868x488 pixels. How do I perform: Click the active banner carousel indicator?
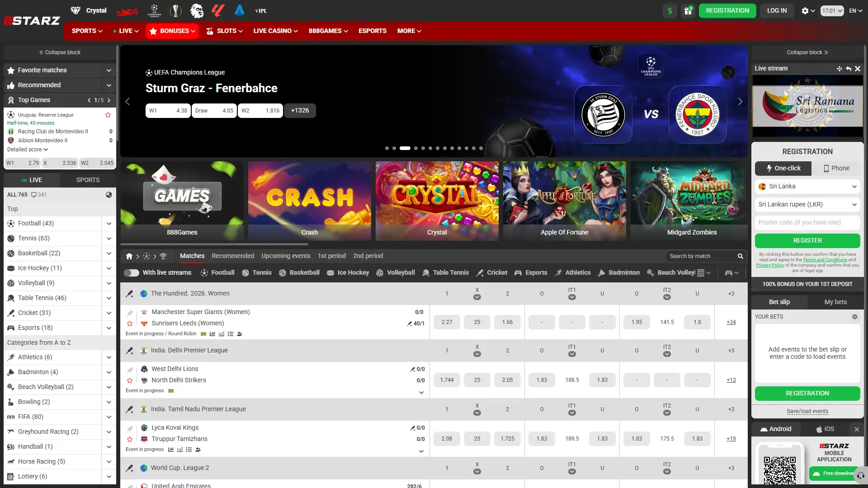pyautogui.click(x=405, y=148)
